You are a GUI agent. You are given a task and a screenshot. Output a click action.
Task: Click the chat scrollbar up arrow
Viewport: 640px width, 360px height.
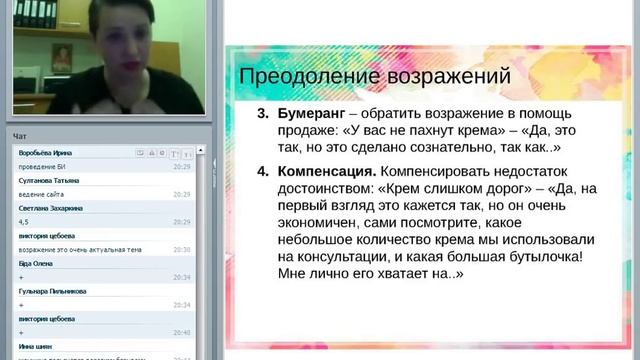point(200,150)
